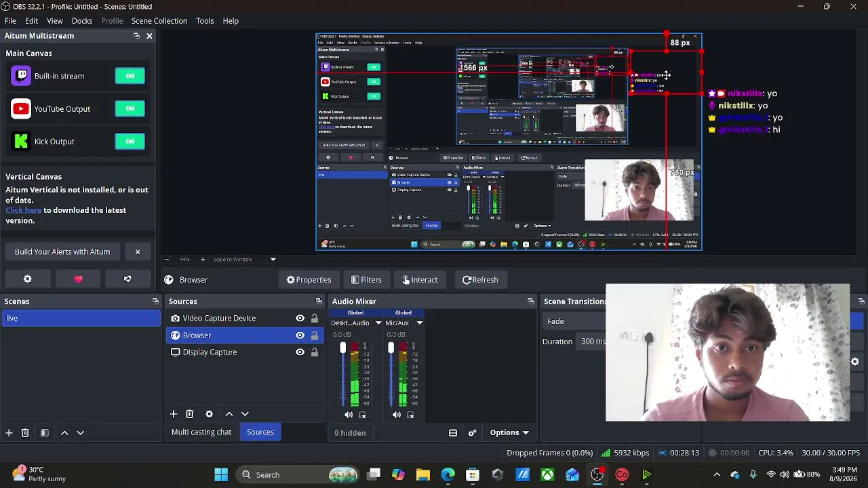Click the pink heart support button
Image resolution: width=868 pixels, height=488 pixels.
click(x=78, y=279)
